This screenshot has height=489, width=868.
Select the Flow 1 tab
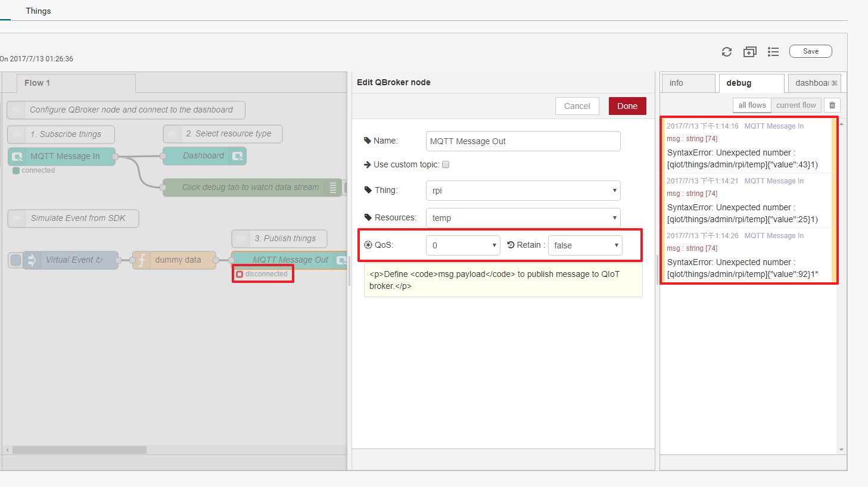(76, 83)
